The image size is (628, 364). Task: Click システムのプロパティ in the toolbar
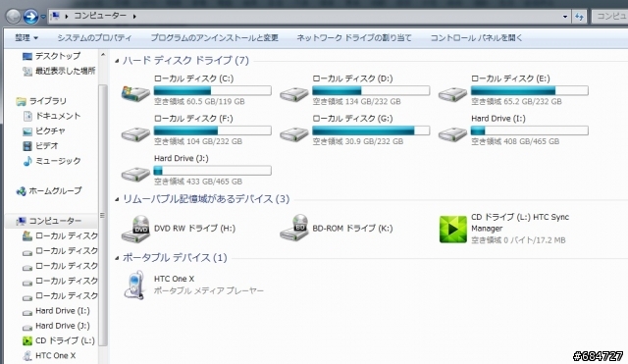click(x=94, y=38)
